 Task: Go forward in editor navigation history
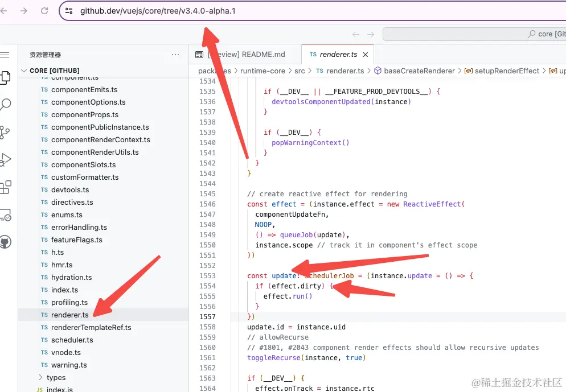pyautogui.click(x=371, y=34)
